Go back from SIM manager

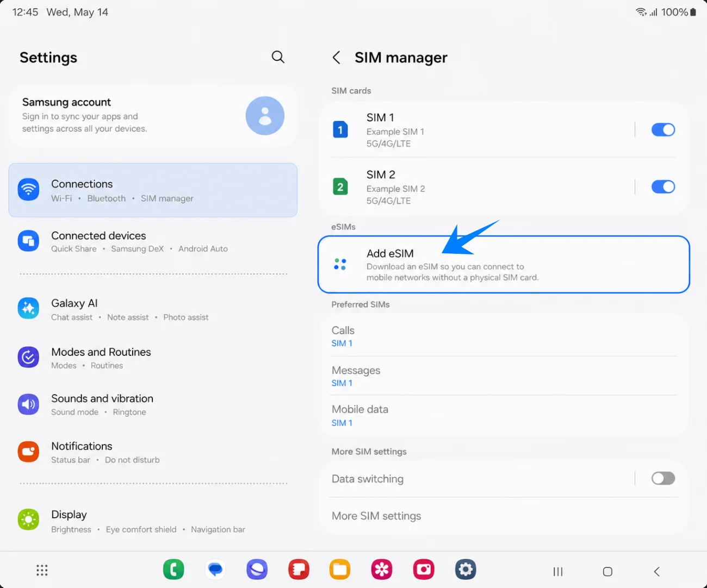[x=337, y=58]
